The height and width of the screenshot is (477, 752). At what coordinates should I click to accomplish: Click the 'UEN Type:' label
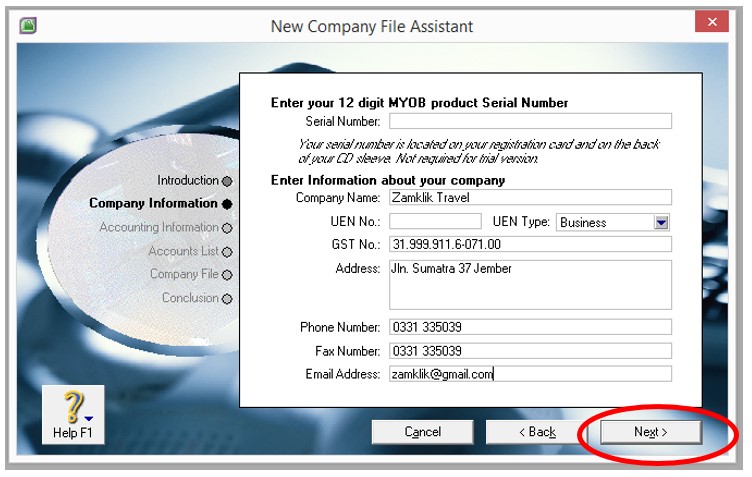click(521, 222)
